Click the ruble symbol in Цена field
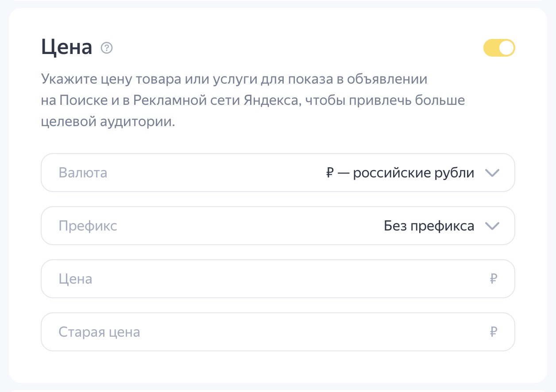This screenshot has width=556, height=392. pyautogui.click(x=494, y=279)
